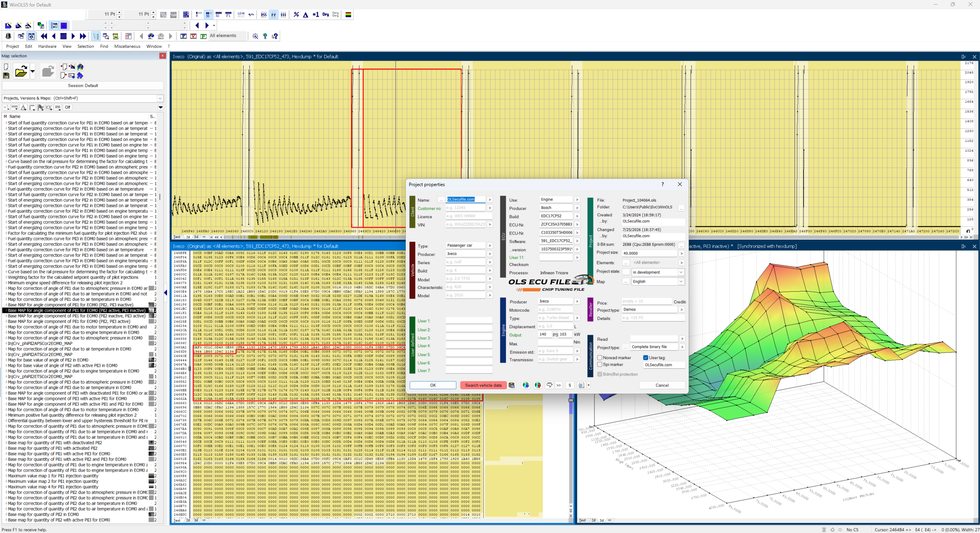This screenshot has width=980, height=533.
Task: Click the folder browse ellipsis button
Action: 681,208
